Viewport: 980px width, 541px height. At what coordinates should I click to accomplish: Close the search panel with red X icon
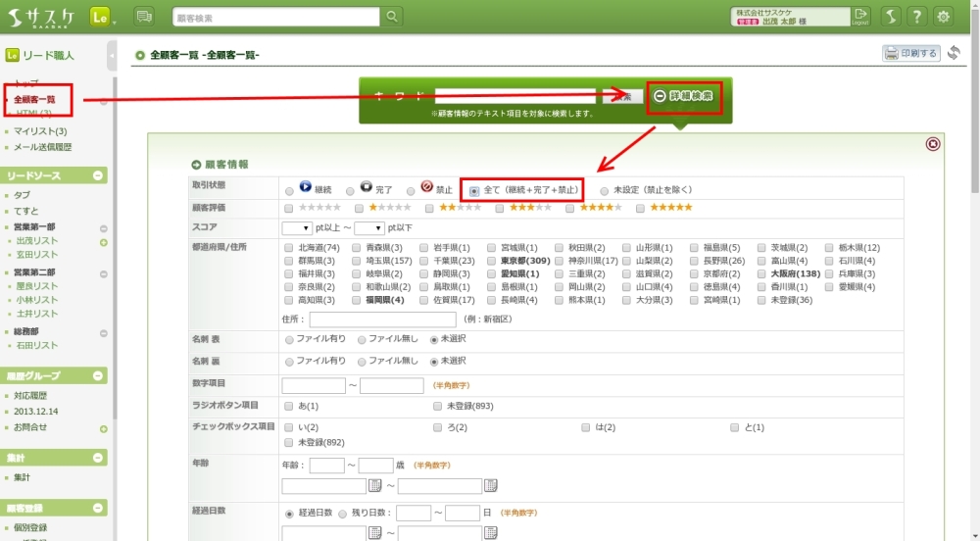tap(933, 144)
